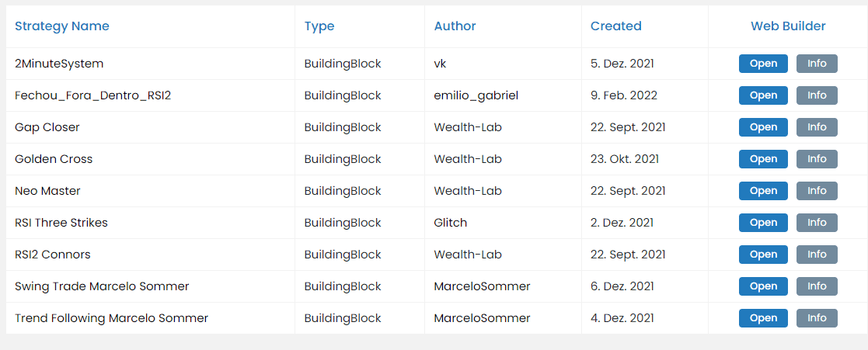This screenshot has height=350, width=868.
Task: Open Trend Following Marcelo Sommer strategy
Action: [x=763, y=318]
